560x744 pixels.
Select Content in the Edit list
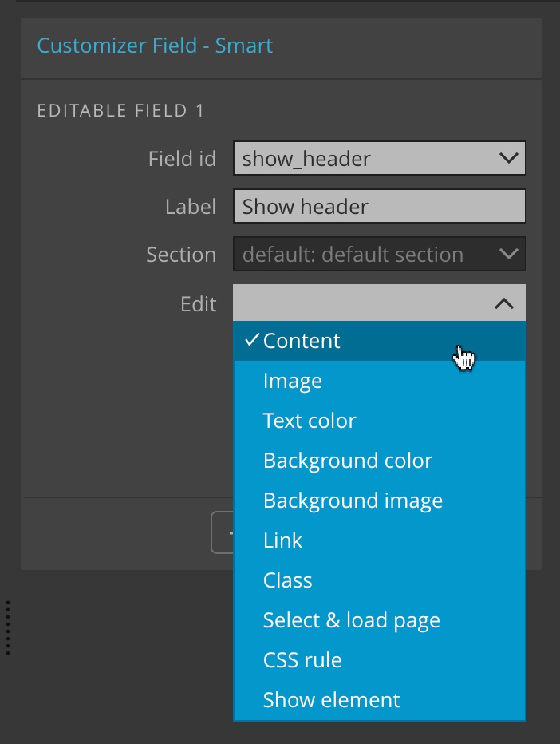coord(380,341)
